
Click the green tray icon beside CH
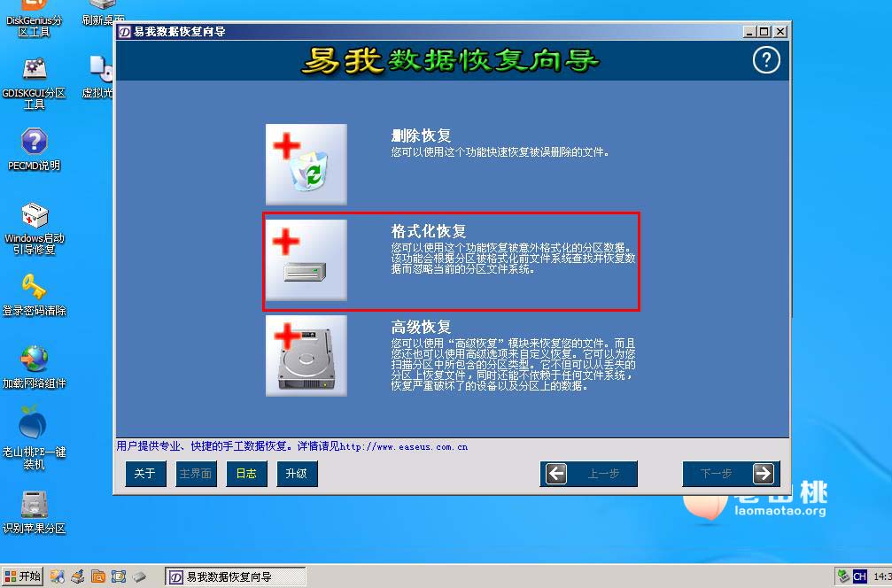(843, 576)
